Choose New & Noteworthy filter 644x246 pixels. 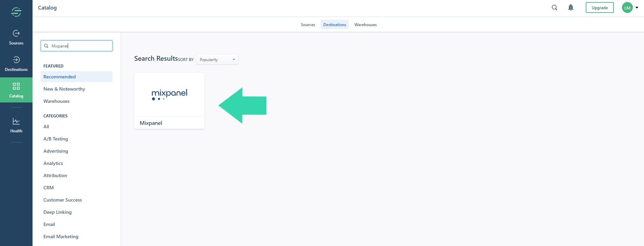64,89
